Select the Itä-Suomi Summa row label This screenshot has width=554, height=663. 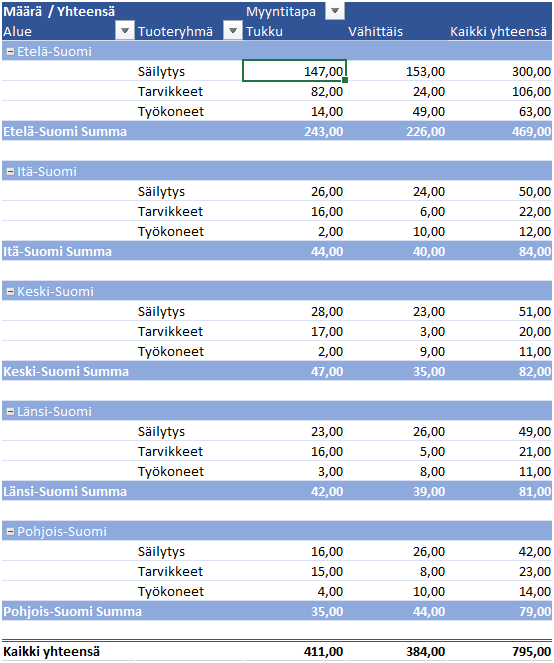(x=58, y=252)
